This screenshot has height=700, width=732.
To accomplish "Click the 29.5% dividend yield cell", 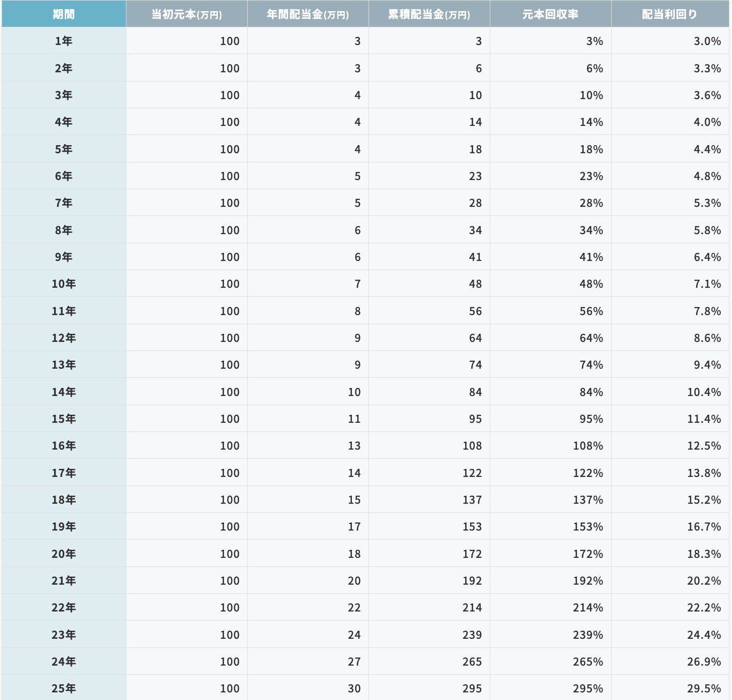I will 704,688.
